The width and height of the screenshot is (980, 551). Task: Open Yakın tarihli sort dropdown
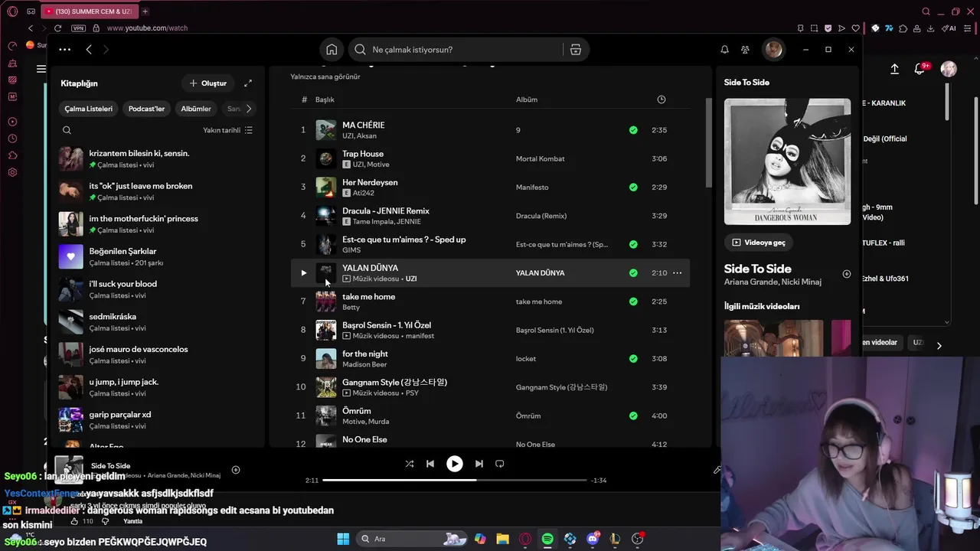pyautogui.click(x=228, y=130)
